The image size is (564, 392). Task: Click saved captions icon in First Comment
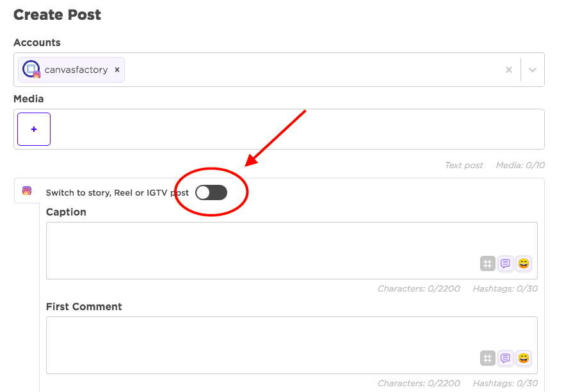(x=506, y=358)
